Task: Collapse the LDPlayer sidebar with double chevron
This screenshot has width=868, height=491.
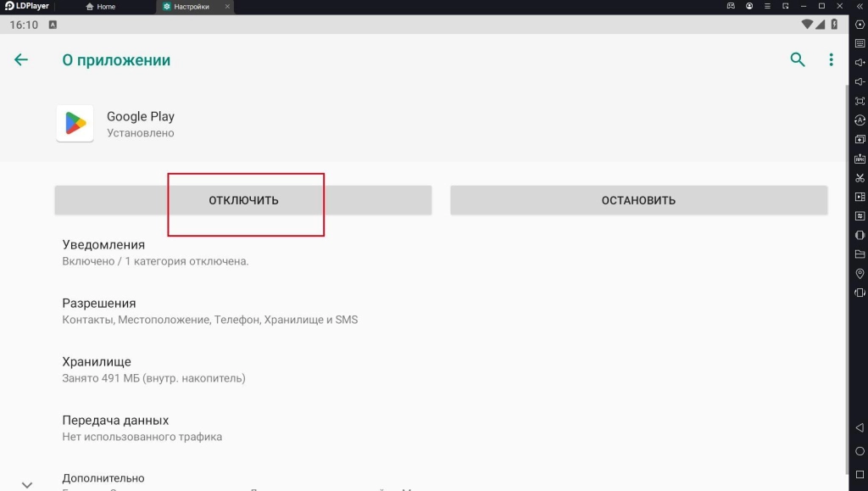Action: pyautogui.click(x=860, y=7)
